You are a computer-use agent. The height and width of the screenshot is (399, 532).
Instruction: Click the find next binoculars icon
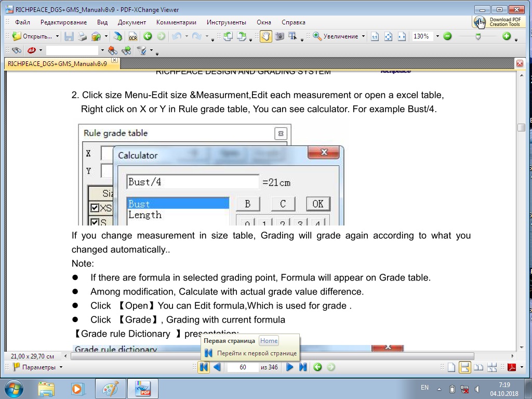(x=126, y=50)
